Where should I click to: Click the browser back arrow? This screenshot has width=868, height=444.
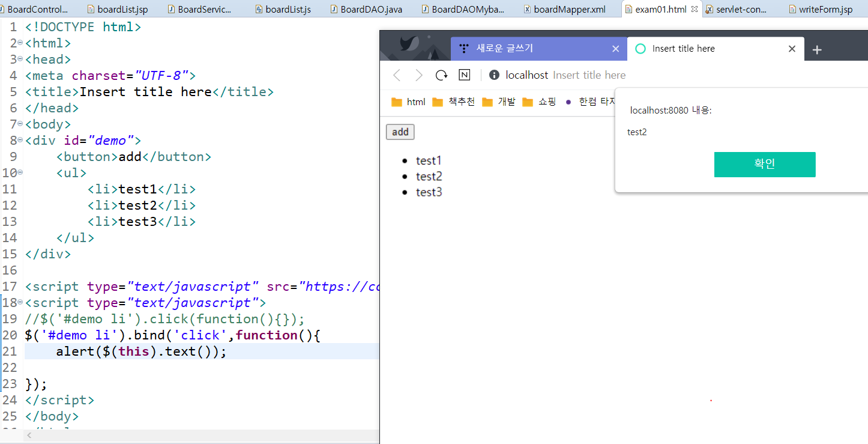[396, 75]
